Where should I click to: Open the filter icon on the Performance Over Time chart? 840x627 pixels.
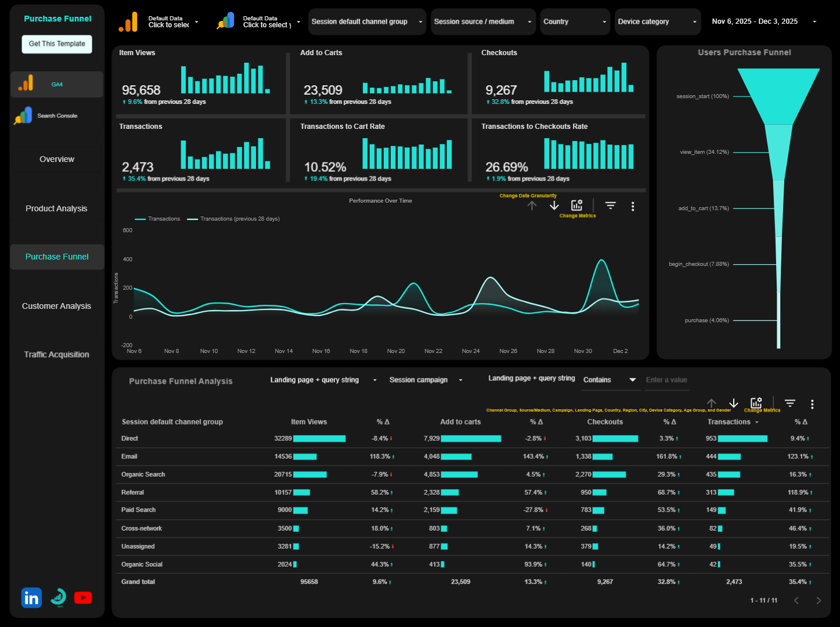[x=610, y=206]
